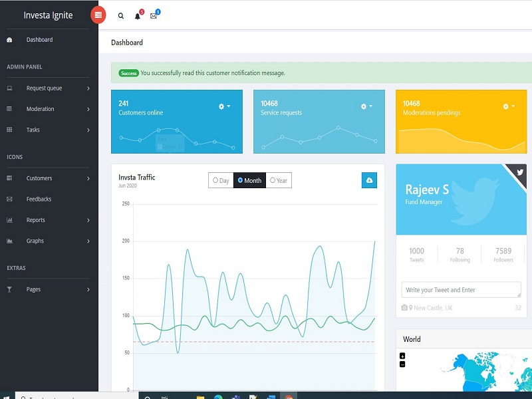Click the red hamburger menu toggle button
Screen dimensions: 532x399
98,15
